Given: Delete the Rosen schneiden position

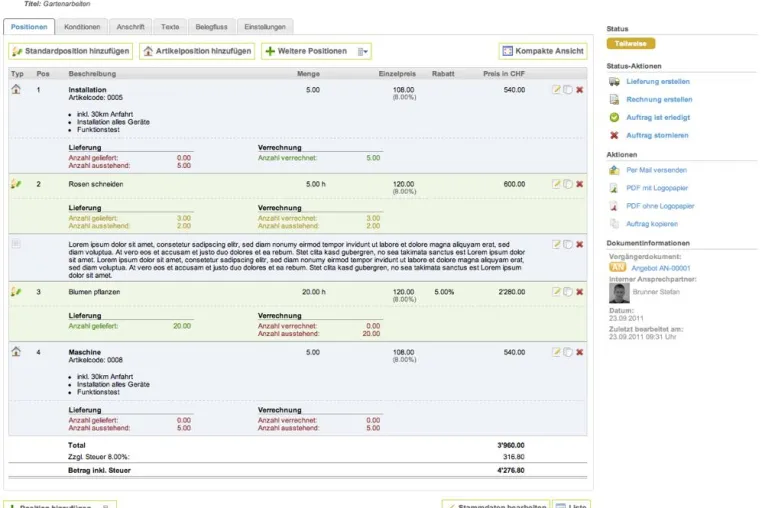Looking at the screenshot, I should tap(579, 184).
